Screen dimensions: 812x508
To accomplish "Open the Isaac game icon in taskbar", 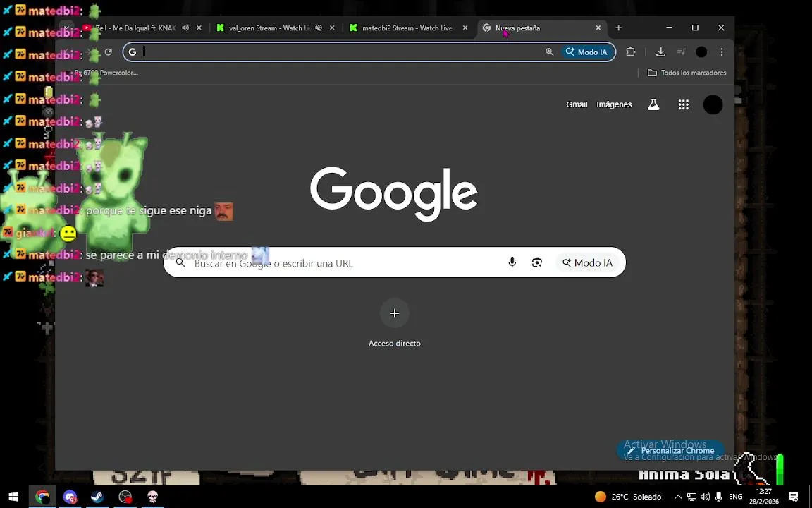I will 153,497.
